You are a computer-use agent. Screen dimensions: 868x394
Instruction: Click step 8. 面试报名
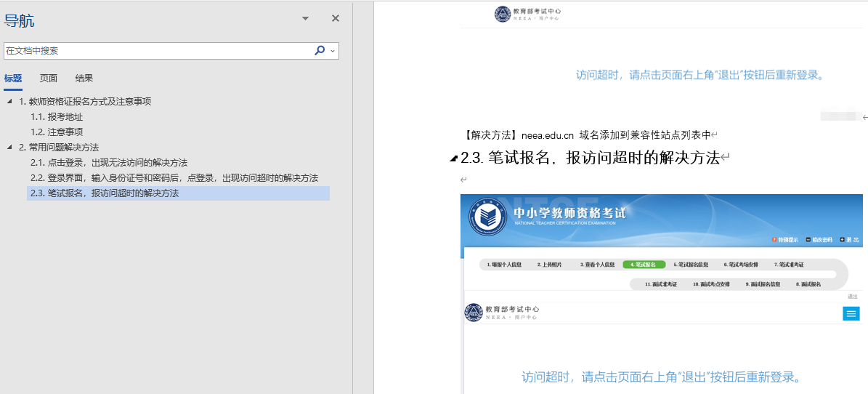(x=808, y=284)
